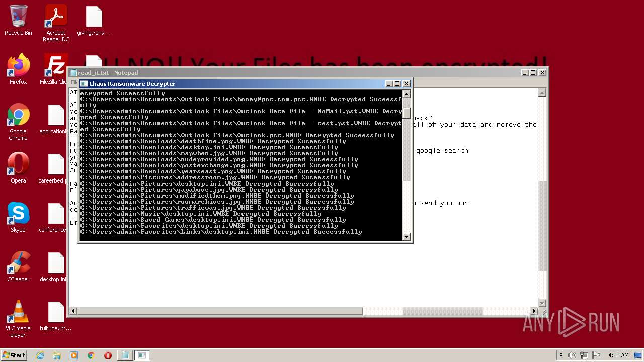Click Notepad vertical scrollbar down arrow

[x=542, y=303]
